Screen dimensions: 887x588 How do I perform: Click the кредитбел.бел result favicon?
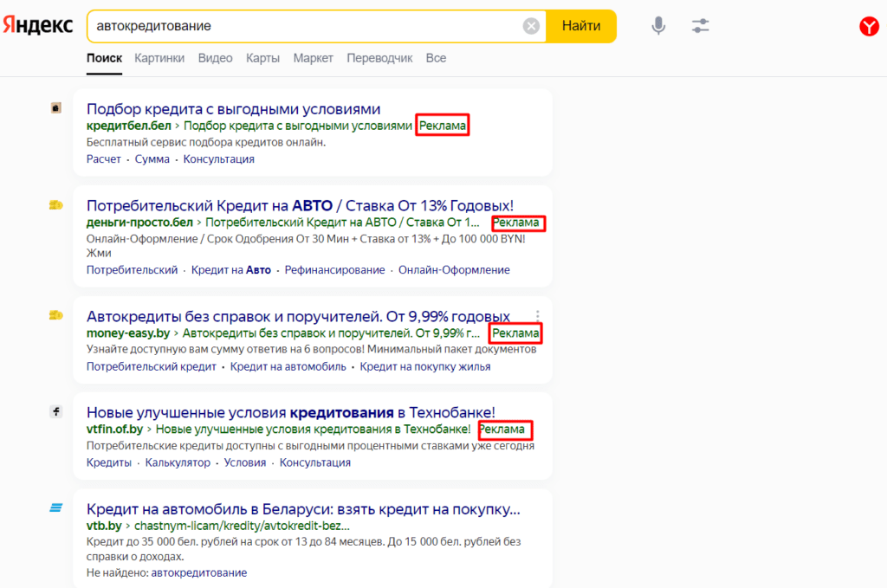[56, 108]
